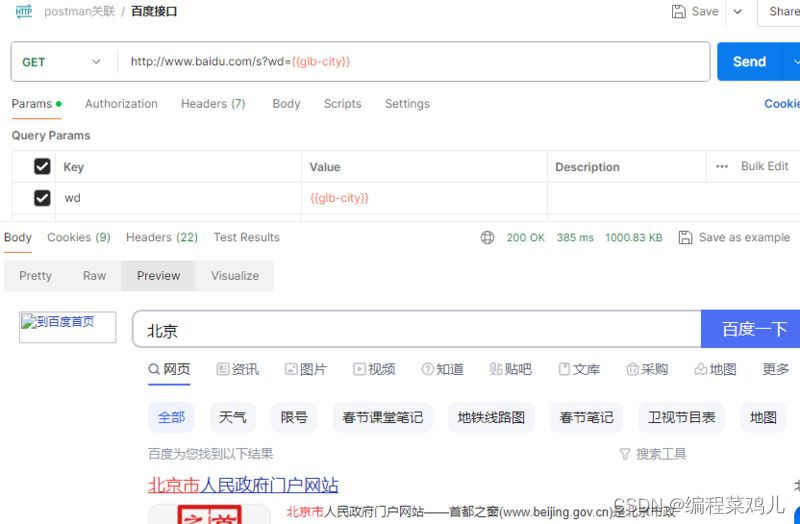Click the 1000.83 KB response size
The width and height of the screenshot is (800, 524).
pyautogui.click(x=634, y=238)
